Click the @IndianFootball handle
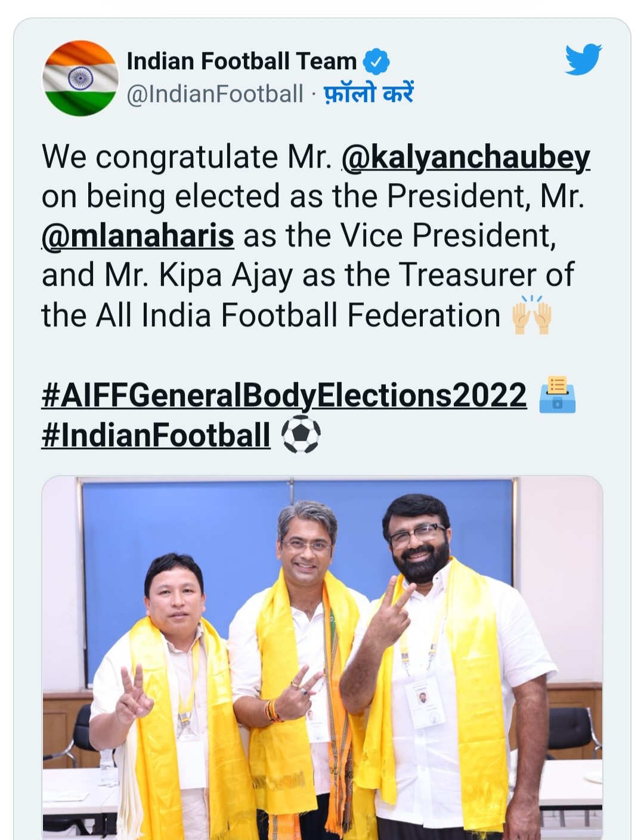 coord(215,94)
